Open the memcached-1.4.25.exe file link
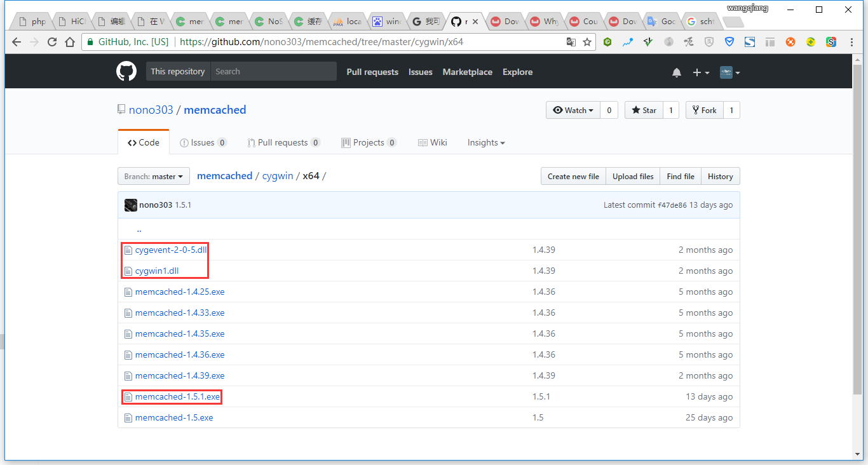Viewport: 868px width, 465px height. (180, 292)
